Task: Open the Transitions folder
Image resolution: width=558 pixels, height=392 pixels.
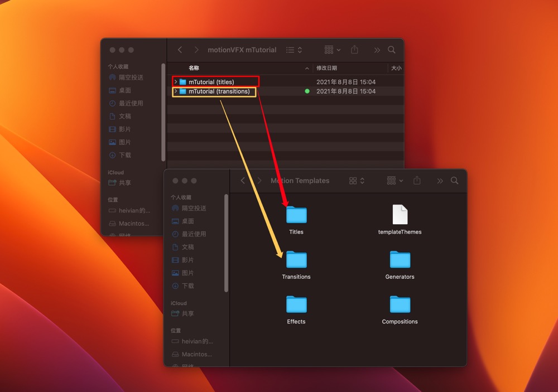Action: [296, 261]
